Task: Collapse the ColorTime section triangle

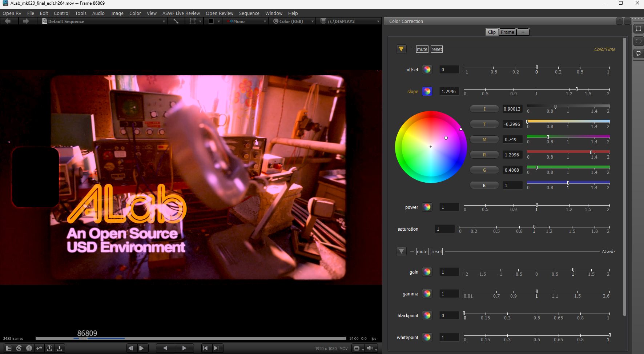Action: pos(401,49)
